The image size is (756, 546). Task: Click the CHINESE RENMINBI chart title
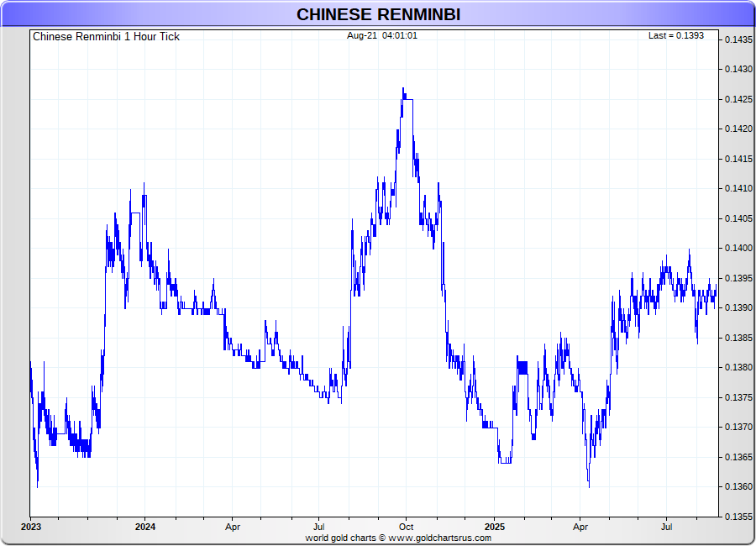(x=378, y=14)
